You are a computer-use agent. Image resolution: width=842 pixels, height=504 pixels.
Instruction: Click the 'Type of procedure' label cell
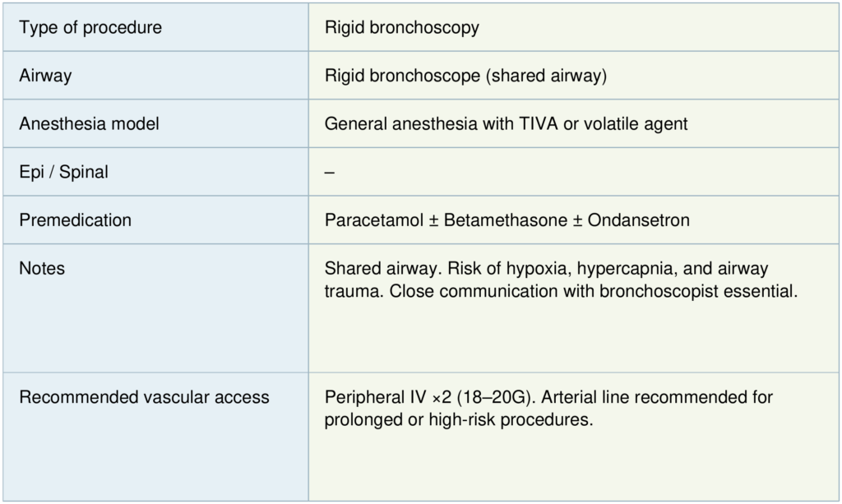[90, 28]
